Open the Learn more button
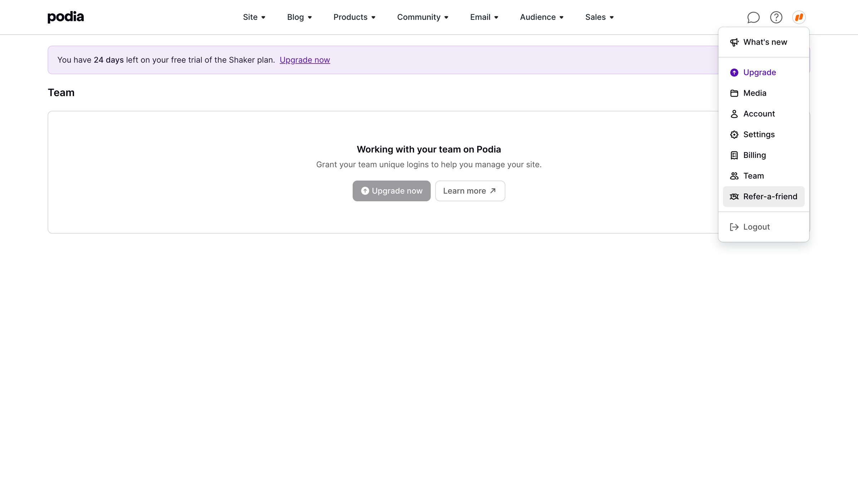Image resolution: width=858 pixels, height=504 pixels. pyautogui.click(x=470, y=191)
